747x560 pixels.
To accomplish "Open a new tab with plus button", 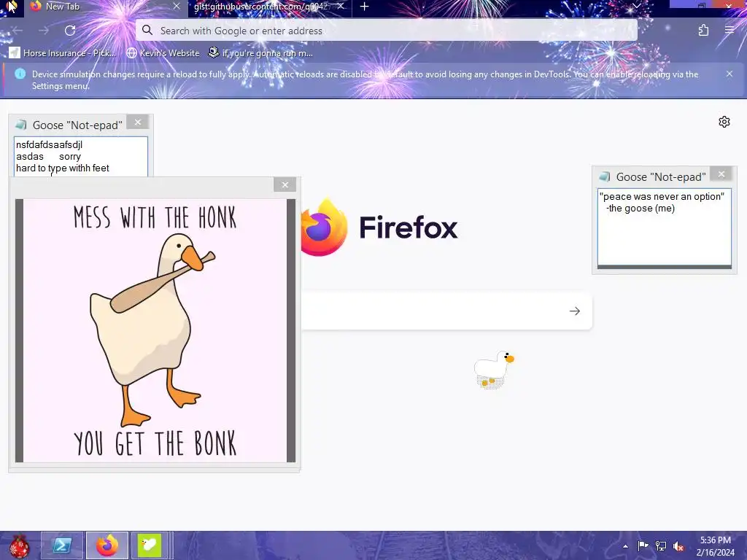I will click(365, 7).
